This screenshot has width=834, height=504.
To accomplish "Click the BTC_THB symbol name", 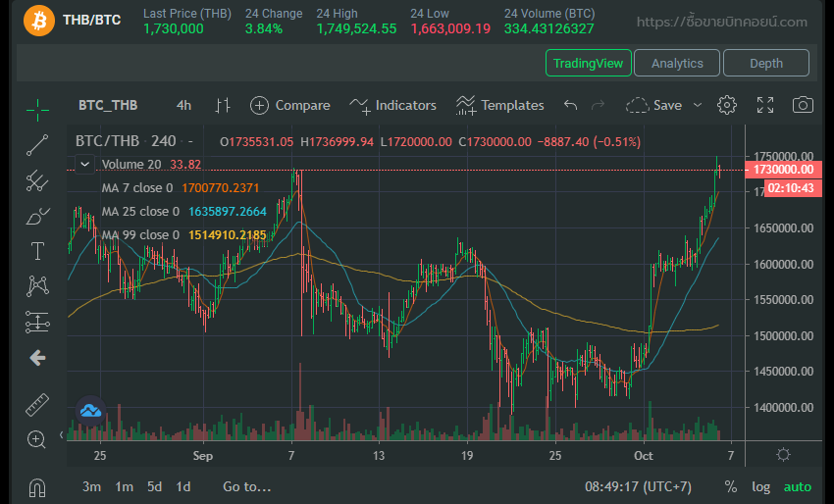I will pos(108,105).
